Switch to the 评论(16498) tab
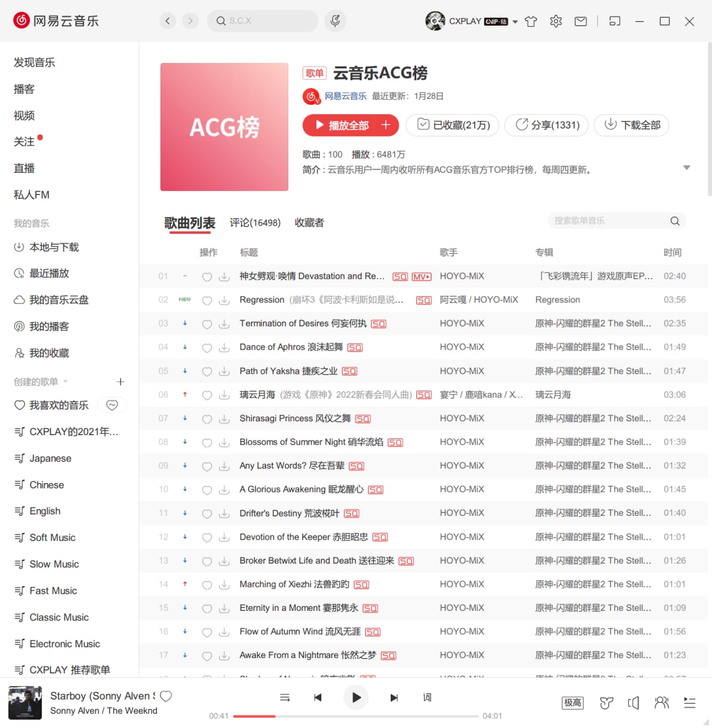This screenshot has height=728, width=712. tap(255, 222)
